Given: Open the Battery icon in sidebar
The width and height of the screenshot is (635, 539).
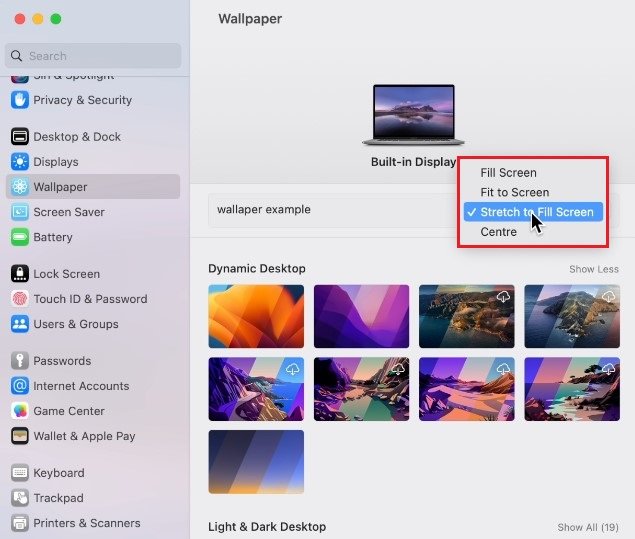Looking at the screenshot, I should [x=19, y=237].
